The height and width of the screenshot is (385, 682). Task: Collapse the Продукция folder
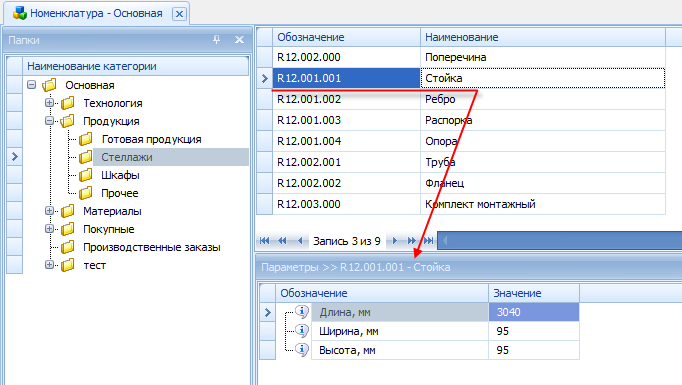pyautogui.click(x=49, y=121)
